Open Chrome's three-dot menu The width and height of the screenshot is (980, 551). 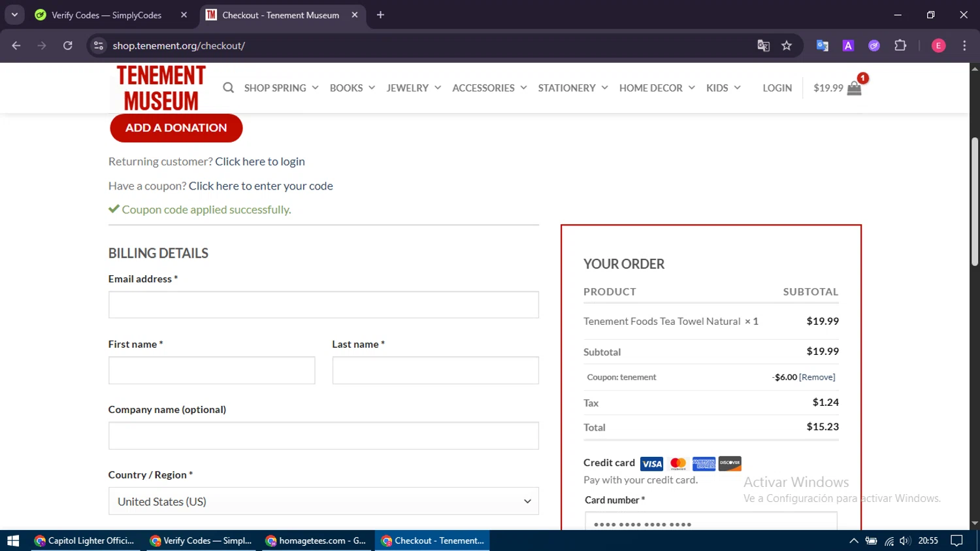[x=964, y=46]
